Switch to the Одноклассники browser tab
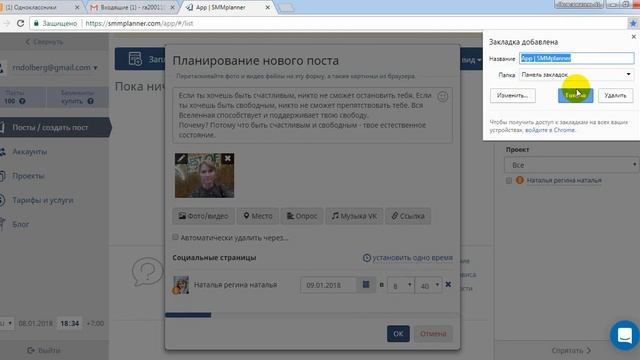 39,7
